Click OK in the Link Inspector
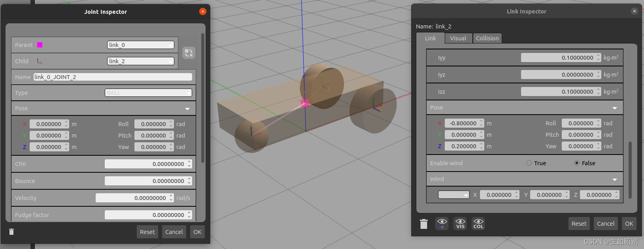This screenshot has height=249, width=644. tap(629, 224)
